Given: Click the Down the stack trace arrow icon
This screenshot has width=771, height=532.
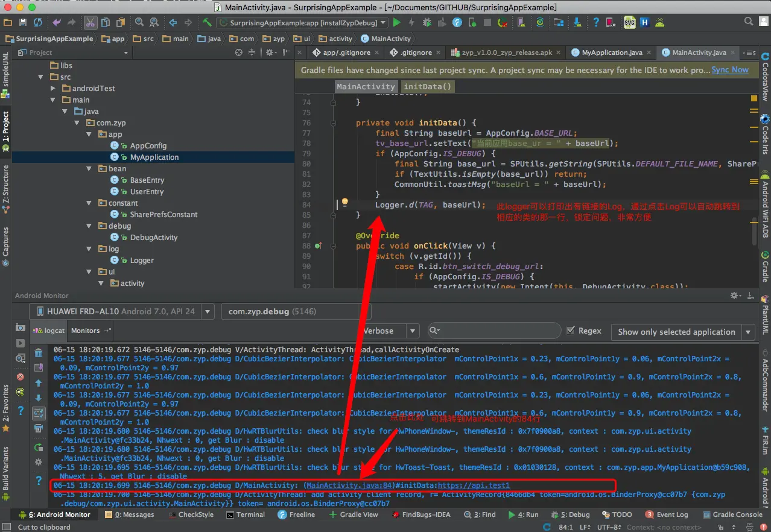Looking at the screenshot, I should point(39,397).
